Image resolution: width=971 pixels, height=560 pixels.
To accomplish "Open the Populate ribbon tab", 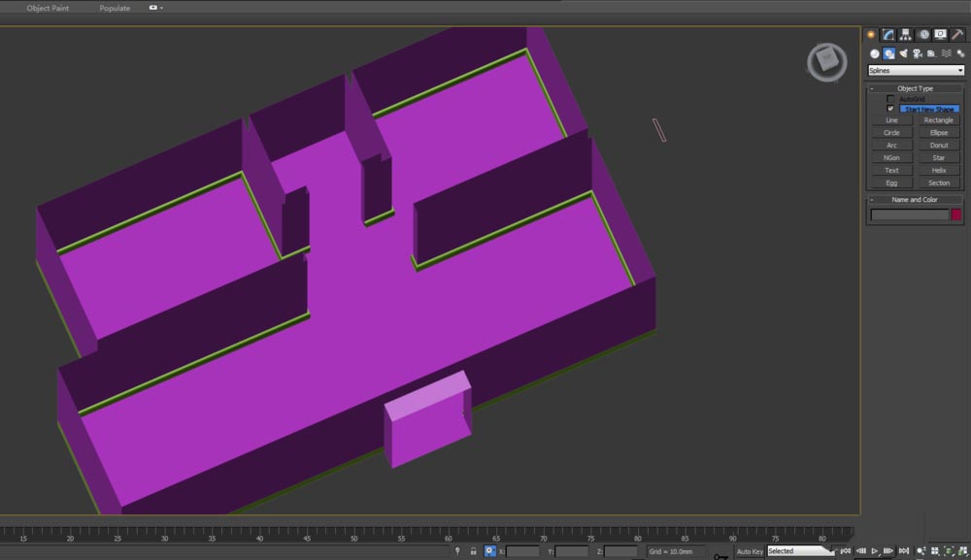I will [115, 8].
